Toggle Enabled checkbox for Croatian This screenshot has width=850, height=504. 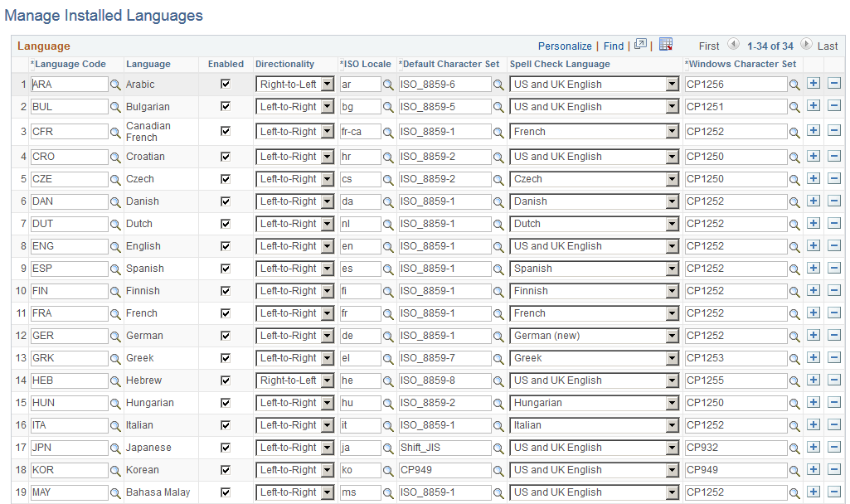[x=226, y=157]
